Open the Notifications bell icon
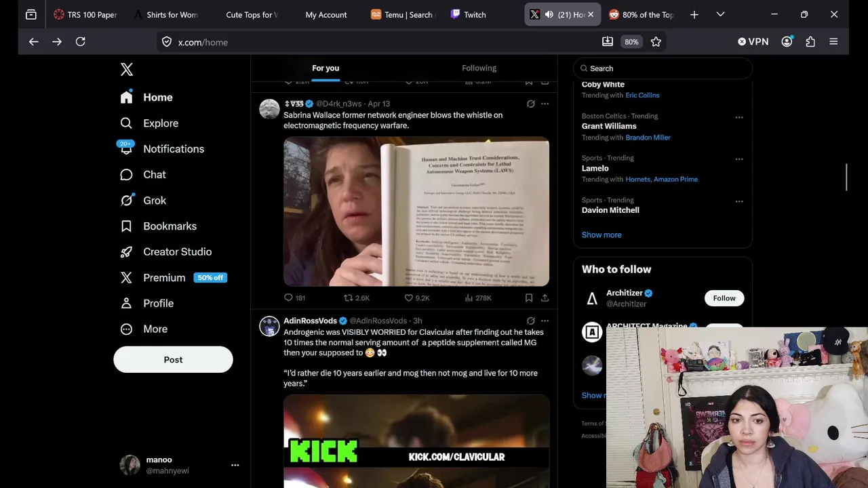Image resolution: width=868 pixels, height=488 pixels. pyautogui.click(x=126, y=148)
